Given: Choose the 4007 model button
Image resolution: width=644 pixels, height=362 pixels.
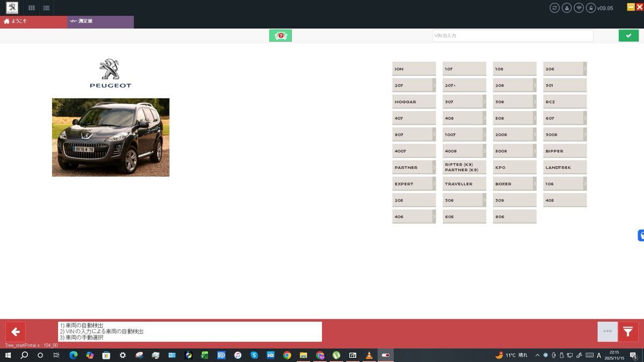Looking at the screenshot, I should (x=414, y=151).
